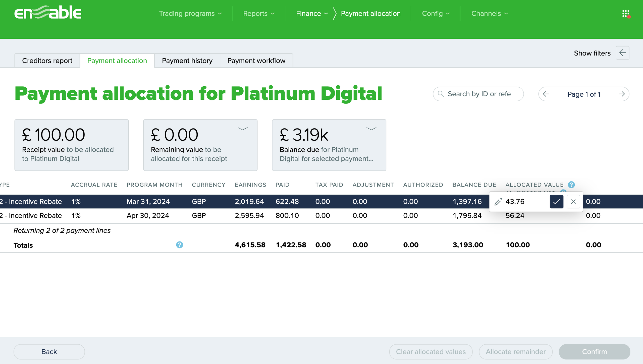This screenshot has width=643, height=364.
Task: Click the Page 1 of 1 label
Action: [x=584, y=94]
